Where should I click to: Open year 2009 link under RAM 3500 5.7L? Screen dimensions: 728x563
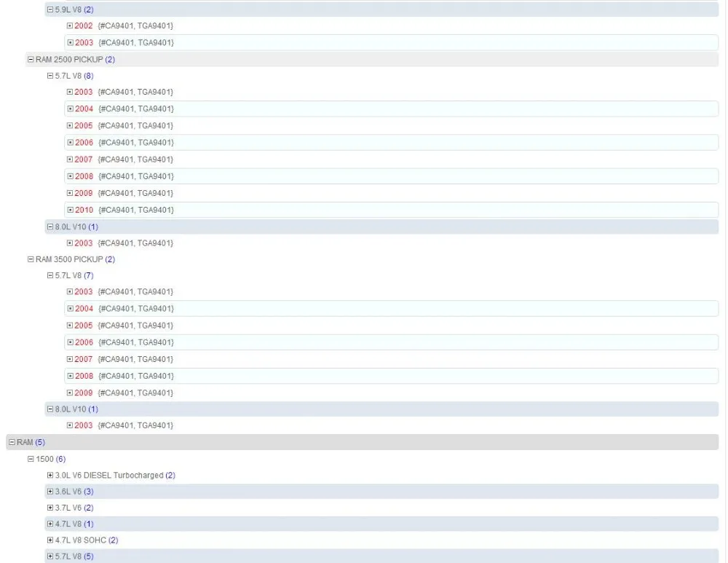(84, 393)
